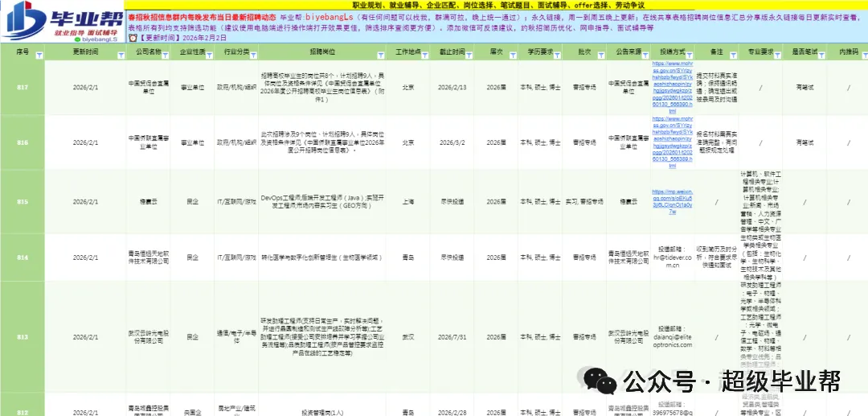This screenshot has height=416, width=868.
Task: Select the 武汉 work location cell
Action: coord(408,337)
